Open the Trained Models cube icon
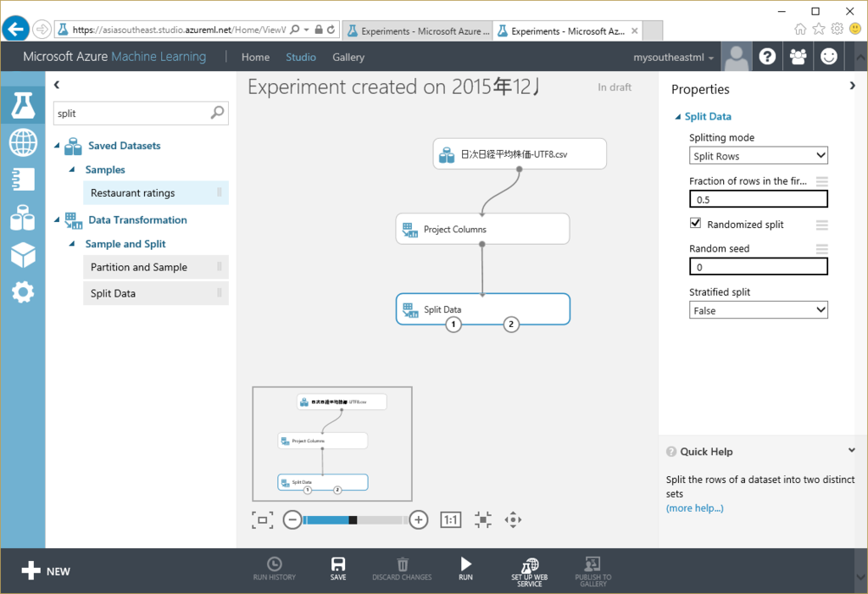Screen dimensions: 868x594 (x=23, y=255)
